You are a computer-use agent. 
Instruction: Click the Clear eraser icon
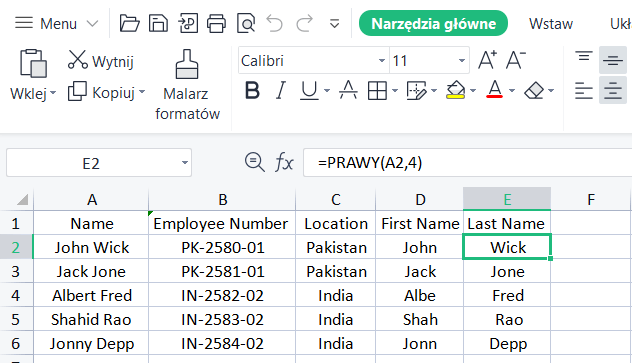click(534, 91)
